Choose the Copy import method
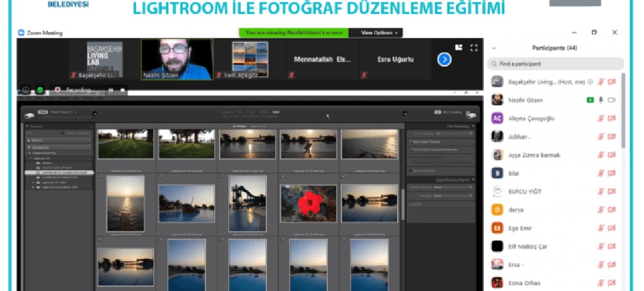Image resolution: width=644 pixels, height=291 pixels. click(251, 112)
